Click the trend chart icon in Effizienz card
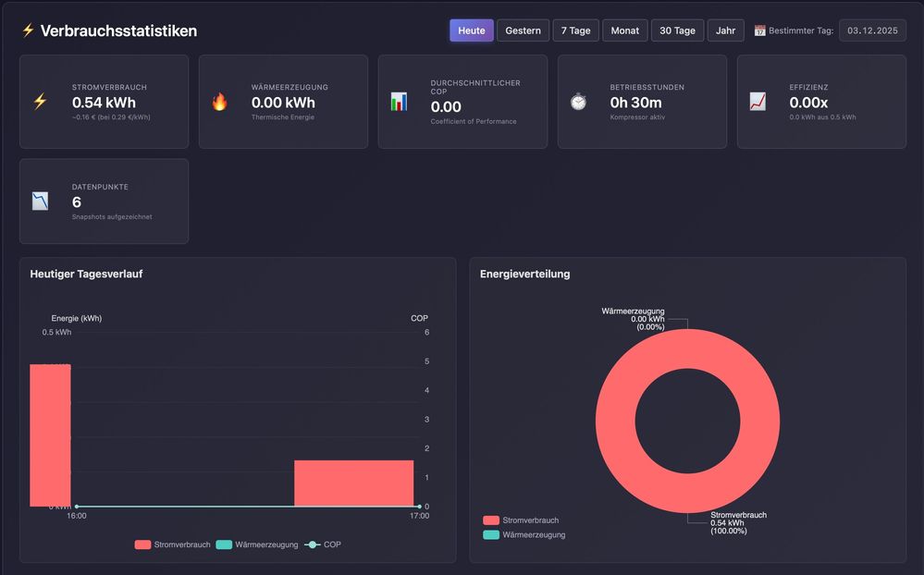Image resolution: width=924 pixels, height=575 pixels. coord(758,102)
